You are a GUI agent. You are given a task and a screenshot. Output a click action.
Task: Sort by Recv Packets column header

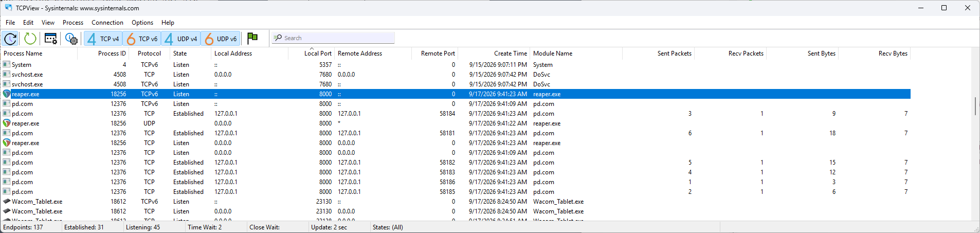(730, 53)
